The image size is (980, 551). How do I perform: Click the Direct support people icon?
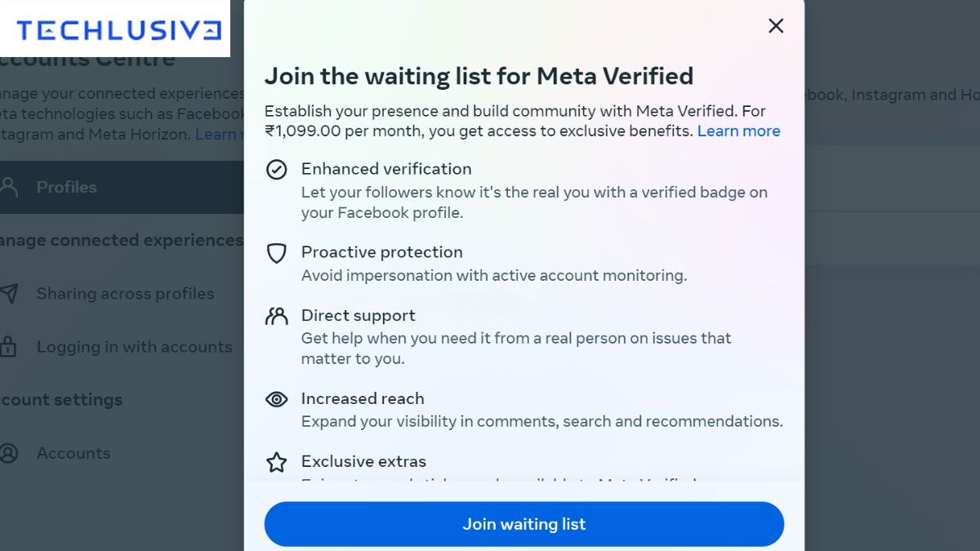coord(277,316)
